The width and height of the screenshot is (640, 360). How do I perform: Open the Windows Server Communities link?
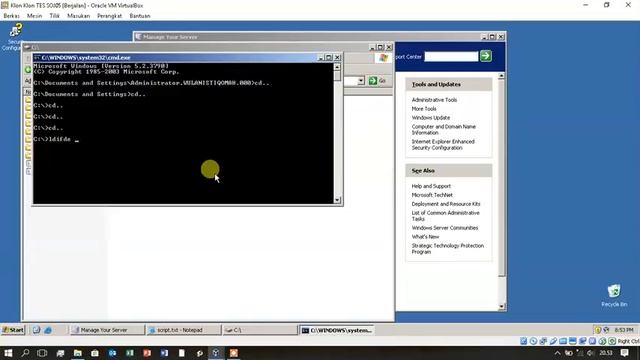(x=444, y=228)
